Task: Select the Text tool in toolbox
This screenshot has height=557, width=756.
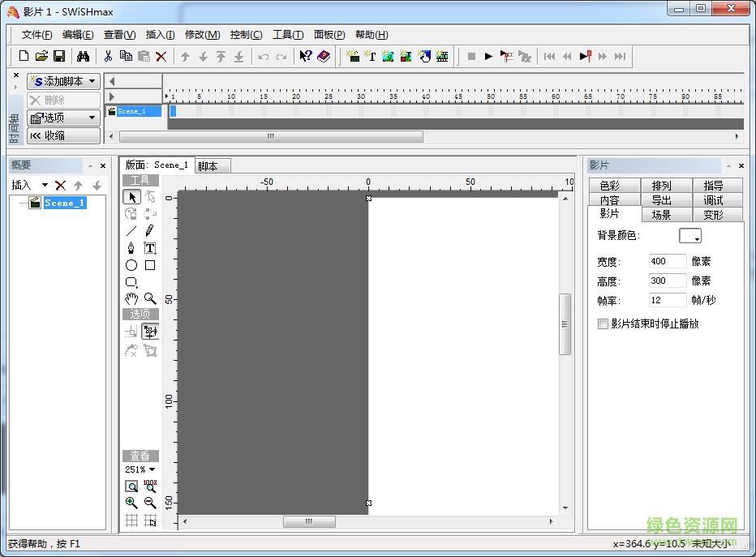Action: click(150, 248)
